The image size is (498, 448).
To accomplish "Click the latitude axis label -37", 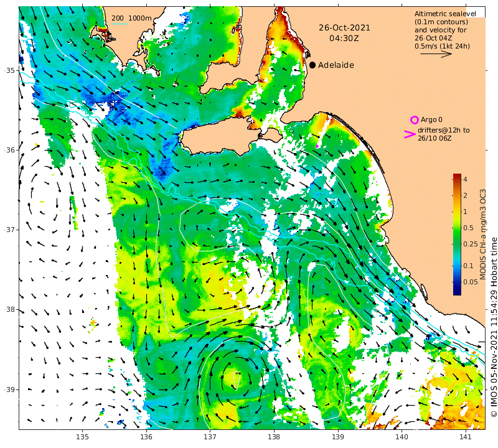I will tap(10, 230).
